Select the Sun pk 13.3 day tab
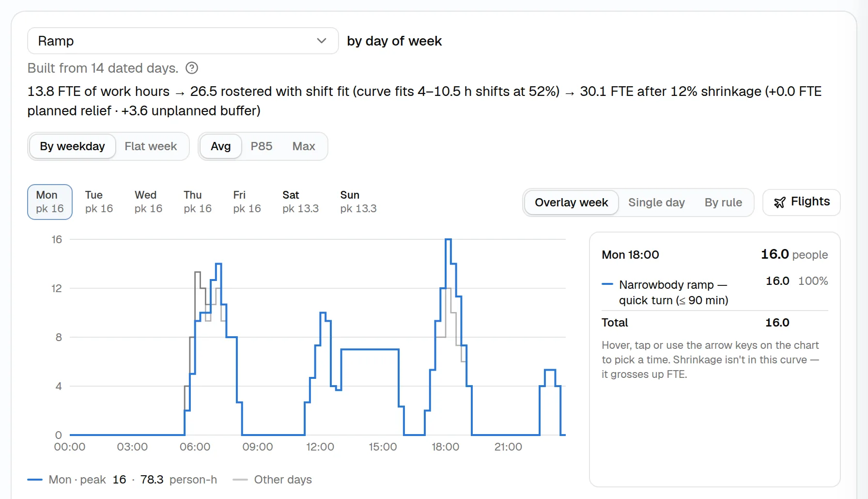Screen dimensions: 868x499 point(358,202)
